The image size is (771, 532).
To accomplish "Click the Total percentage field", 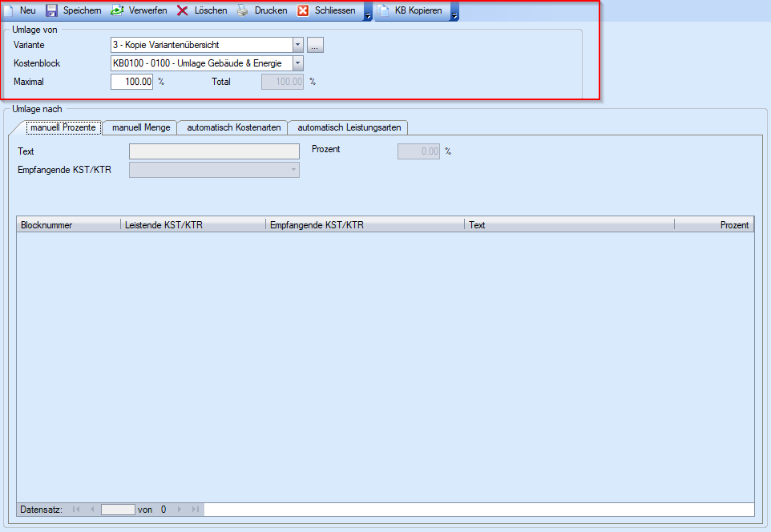I will [x=282, y=82].
